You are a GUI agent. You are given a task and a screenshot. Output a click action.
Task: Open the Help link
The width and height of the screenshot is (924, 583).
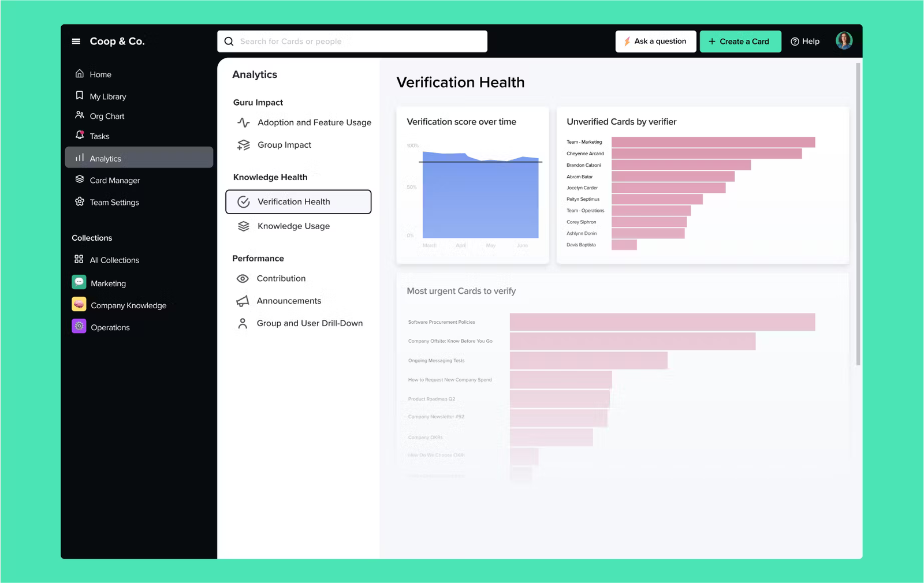tap(805, 42)
